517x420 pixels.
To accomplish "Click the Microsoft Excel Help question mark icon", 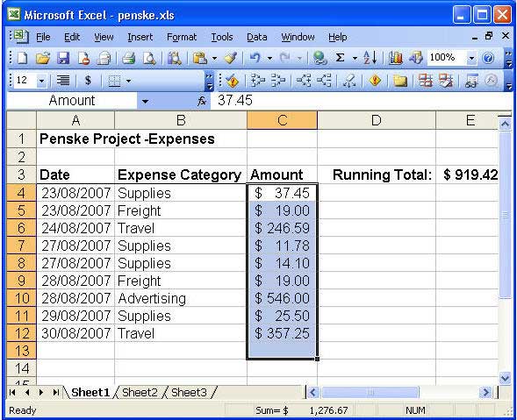I will (x=488, y=58).
